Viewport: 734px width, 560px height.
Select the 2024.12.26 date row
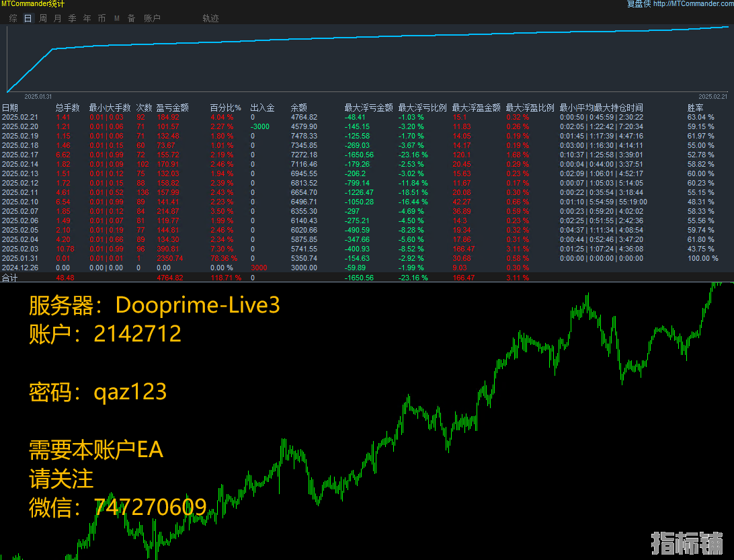20,268
